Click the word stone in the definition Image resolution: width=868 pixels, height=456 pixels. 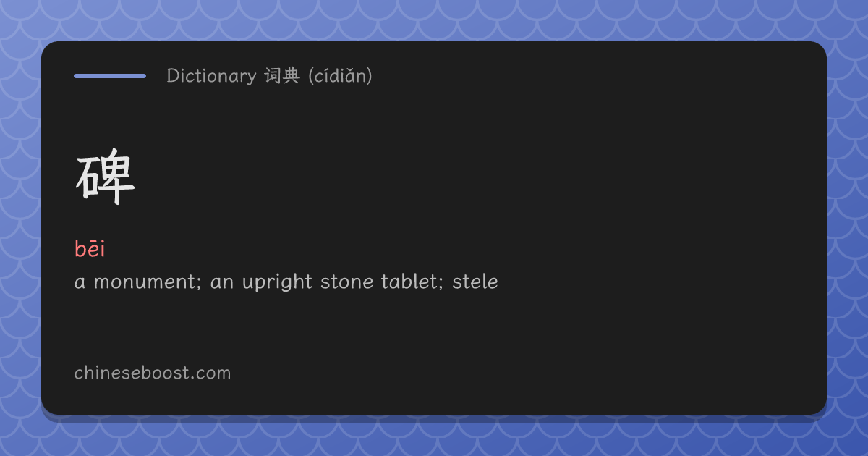point(348,282)
